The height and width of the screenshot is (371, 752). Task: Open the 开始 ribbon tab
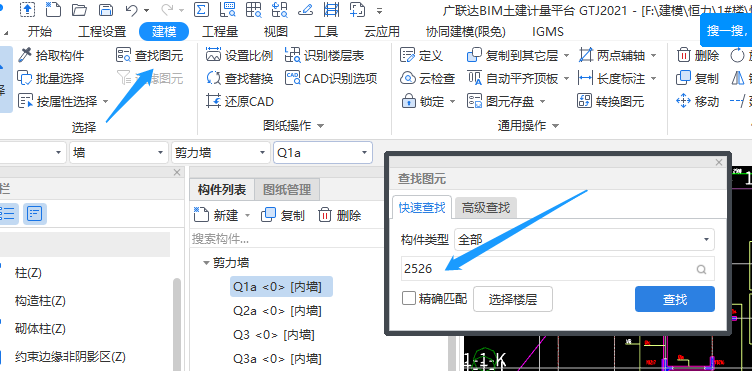pyautogui.click(x=40, y=32)
